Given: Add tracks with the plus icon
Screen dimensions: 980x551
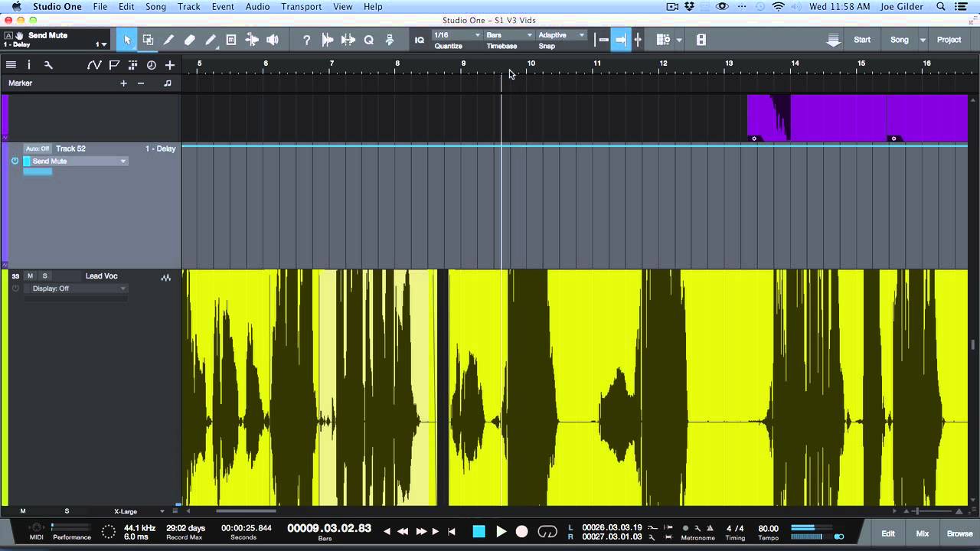Looking at the screenshot, I should 169,65.
